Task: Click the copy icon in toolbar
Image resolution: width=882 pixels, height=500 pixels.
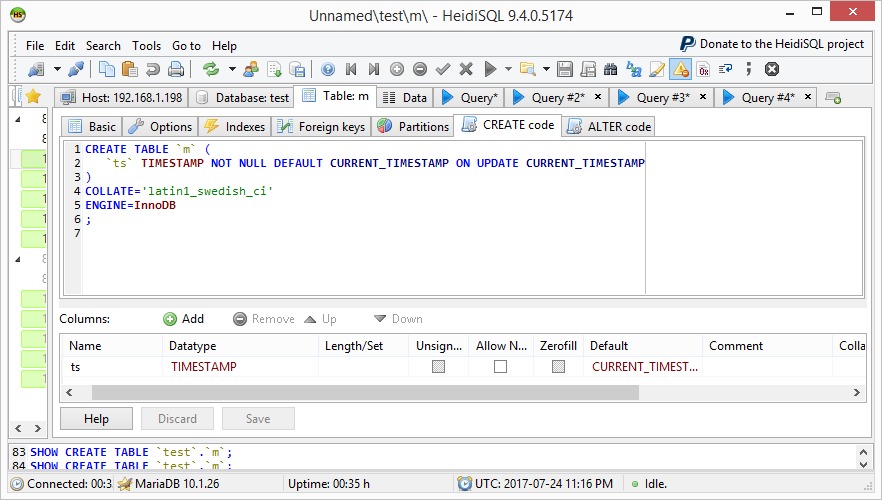Action: pyautogui.click(x=105, y=69)
